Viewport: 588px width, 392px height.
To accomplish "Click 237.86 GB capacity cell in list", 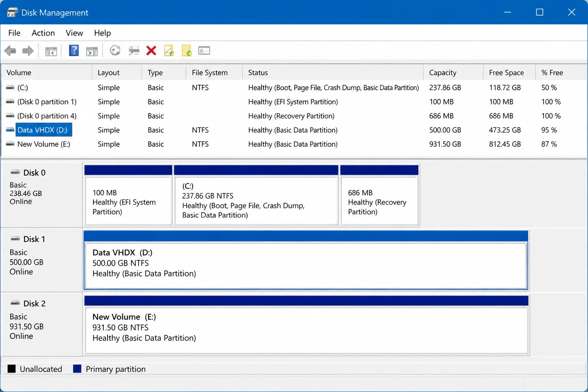I will [445, 88].
